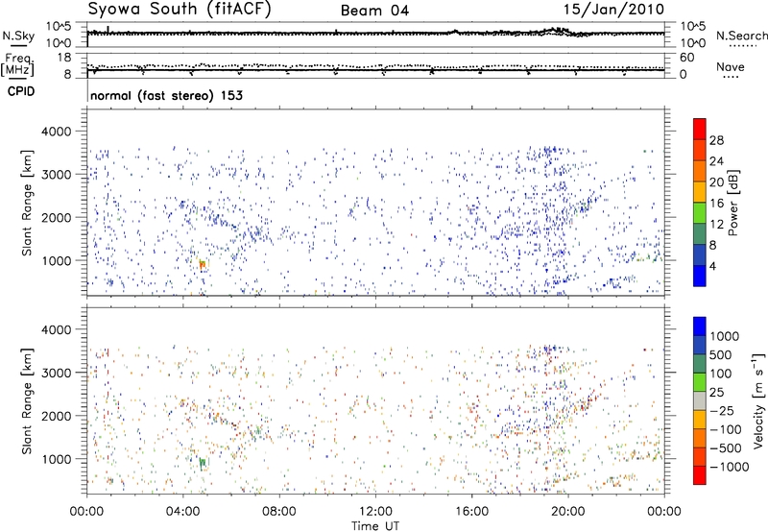Select the 'Freq. [MHz]' axis label
768x532 pixels.
pyautogui.click(x=18, y=65)
